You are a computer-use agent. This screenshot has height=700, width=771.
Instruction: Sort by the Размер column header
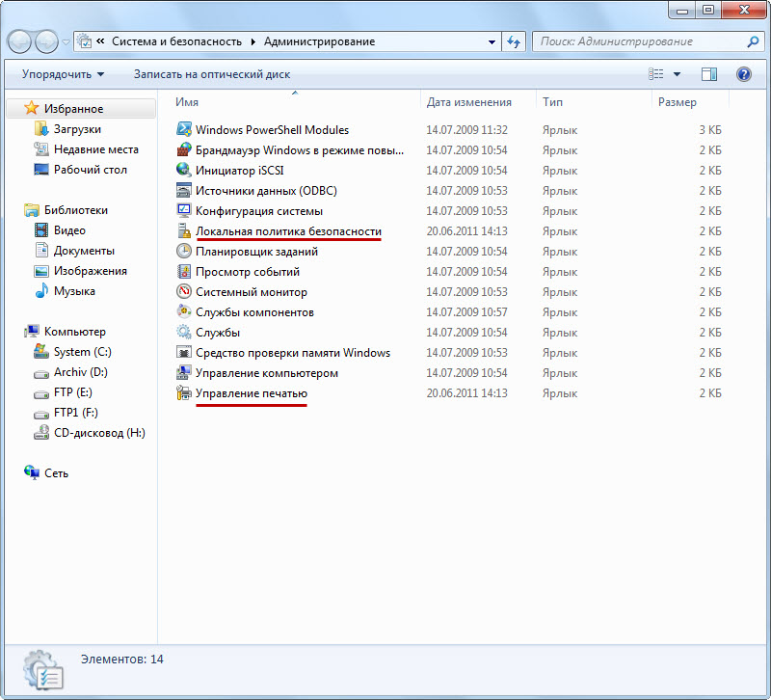690,102
